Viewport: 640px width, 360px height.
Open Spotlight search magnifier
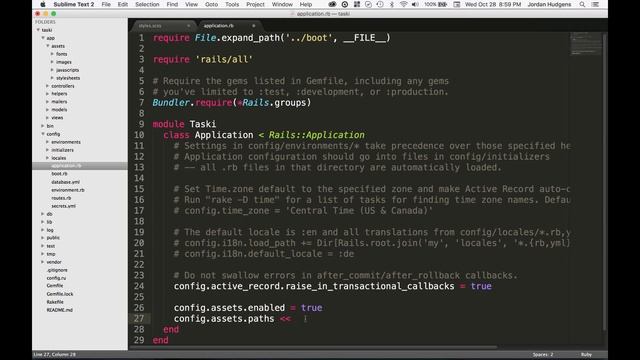point(582,4)
